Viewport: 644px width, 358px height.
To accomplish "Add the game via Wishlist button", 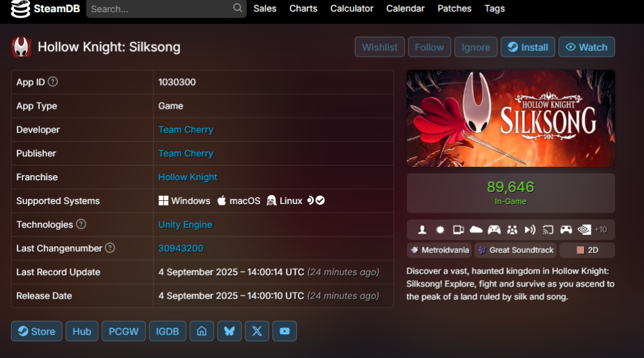I will coord(379,47).
